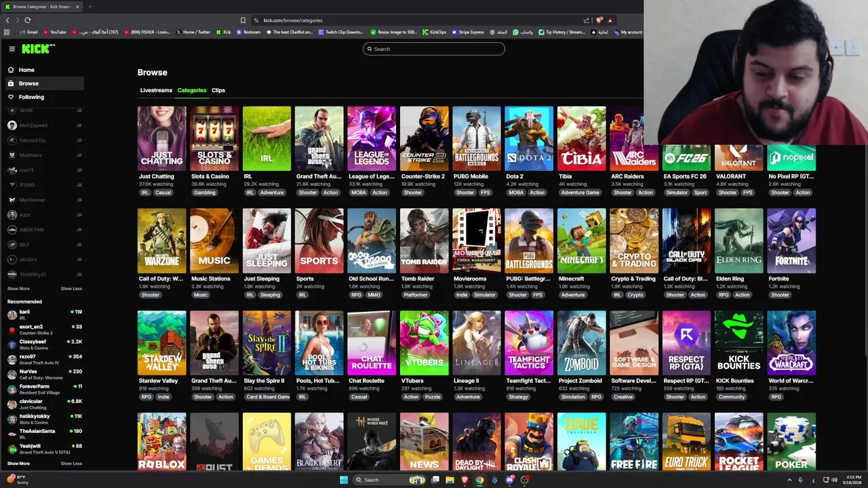The image size is (868, 488).
Task: Open the Windows Start menu
Action: click(x=344, y=480)
